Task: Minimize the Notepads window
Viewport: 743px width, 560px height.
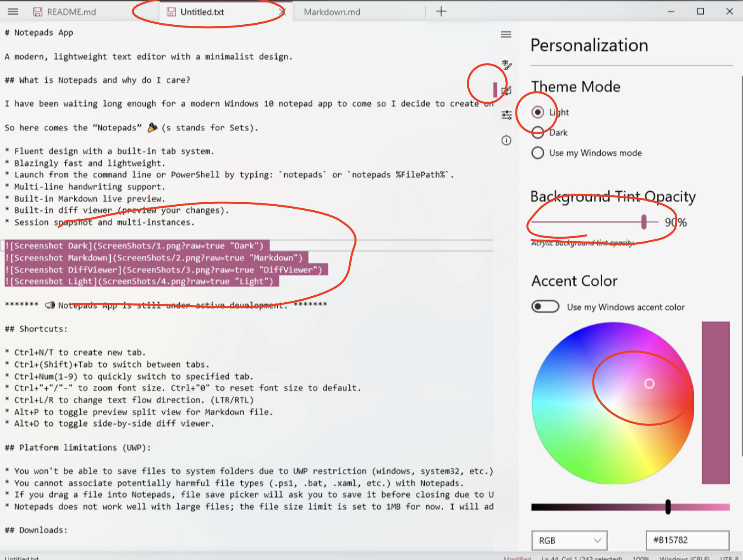Action: (671, 12)
